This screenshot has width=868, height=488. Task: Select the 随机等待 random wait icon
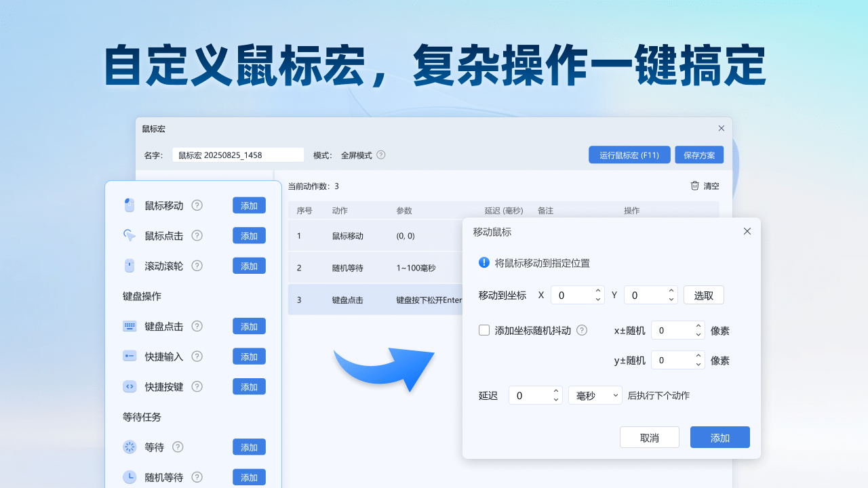coord(129,476)
